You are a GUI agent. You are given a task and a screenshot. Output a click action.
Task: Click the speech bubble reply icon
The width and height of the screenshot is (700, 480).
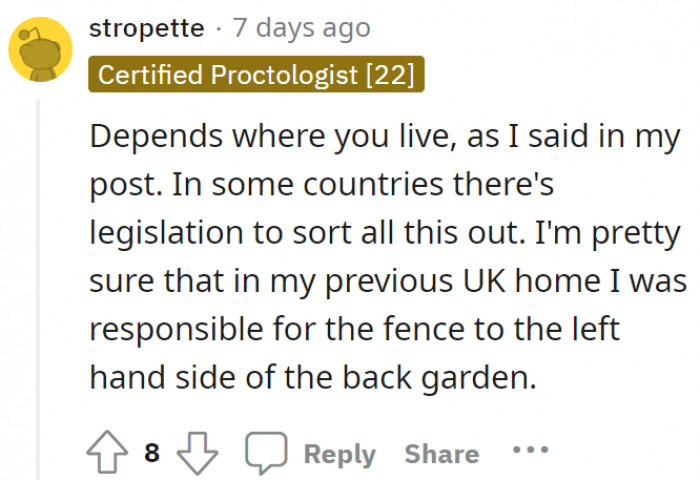[x=265, y=453]
